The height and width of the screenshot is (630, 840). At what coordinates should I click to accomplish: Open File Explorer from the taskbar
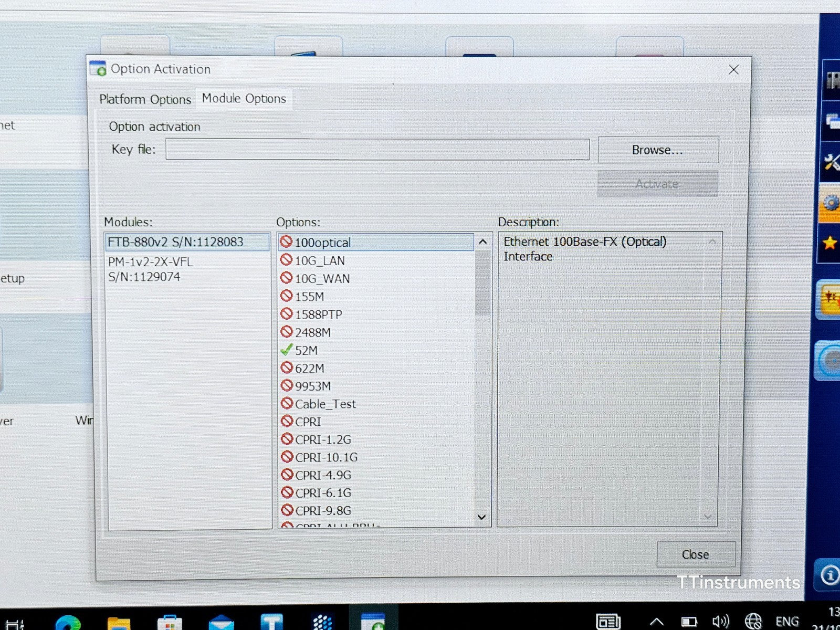pos(119,623)
